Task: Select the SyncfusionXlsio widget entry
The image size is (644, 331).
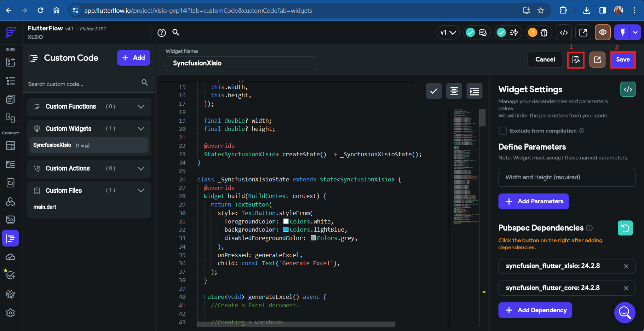Action: [89, 145]
